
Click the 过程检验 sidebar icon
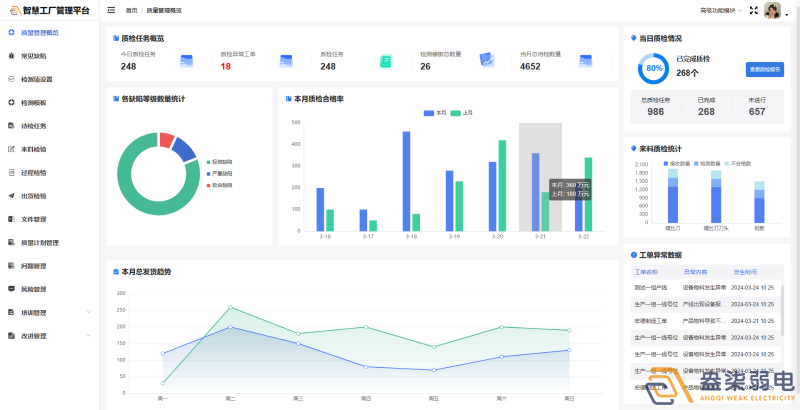(11, 172)
